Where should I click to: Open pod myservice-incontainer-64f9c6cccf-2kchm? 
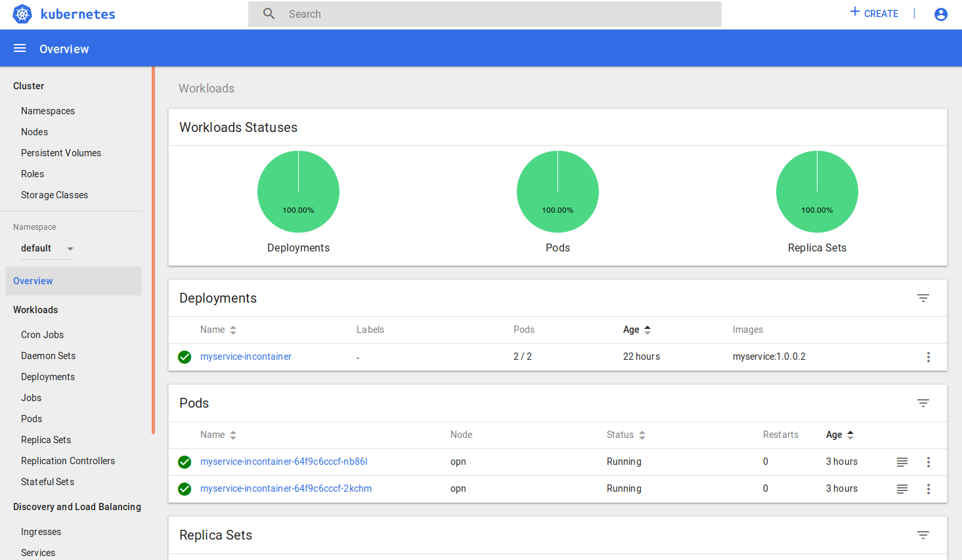click(286, 488)
